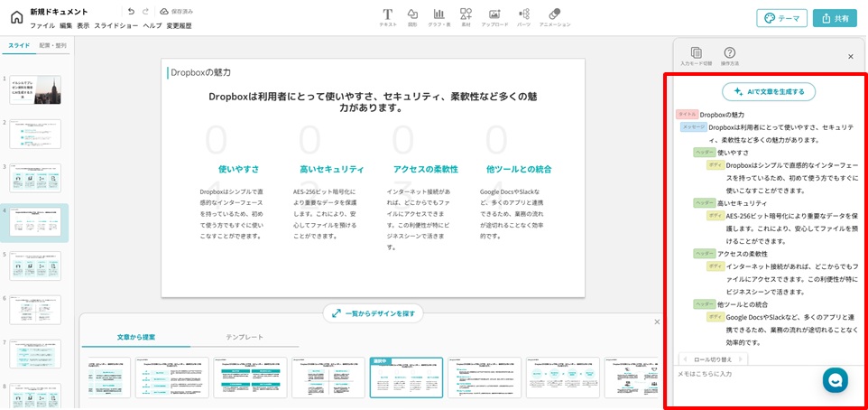Select the テンプレート tab
Image resolution: width=868 pixels, height=410 pixels.
245,337
